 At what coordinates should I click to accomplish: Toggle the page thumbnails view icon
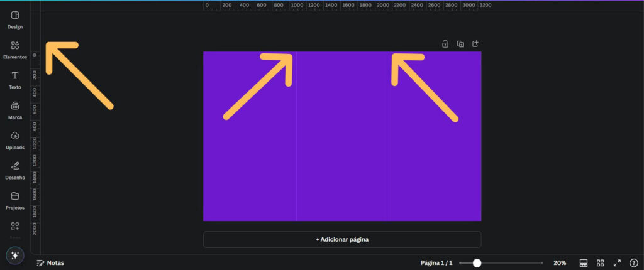point(584,263)
